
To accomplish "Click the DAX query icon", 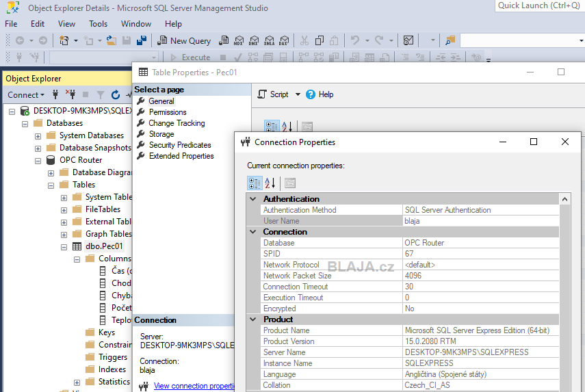I will (x=285, y=40).
